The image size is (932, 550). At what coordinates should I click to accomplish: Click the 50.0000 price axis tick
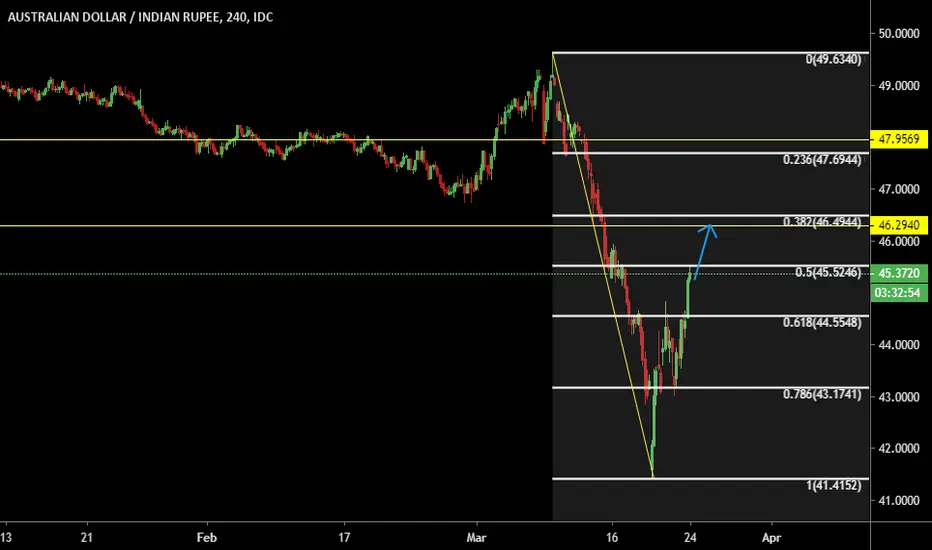pyautogui.click(x=899, y=34)
